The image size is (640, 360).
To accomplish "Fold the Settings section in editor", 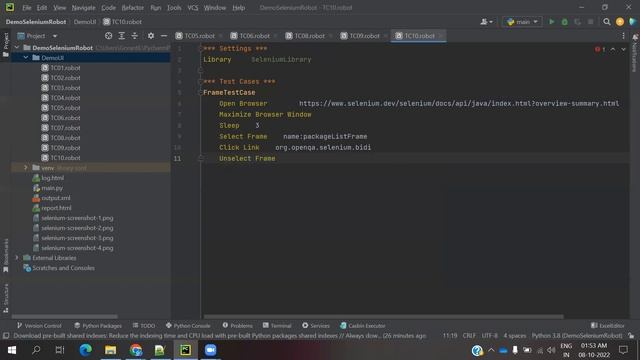I will tap(200, 49).
